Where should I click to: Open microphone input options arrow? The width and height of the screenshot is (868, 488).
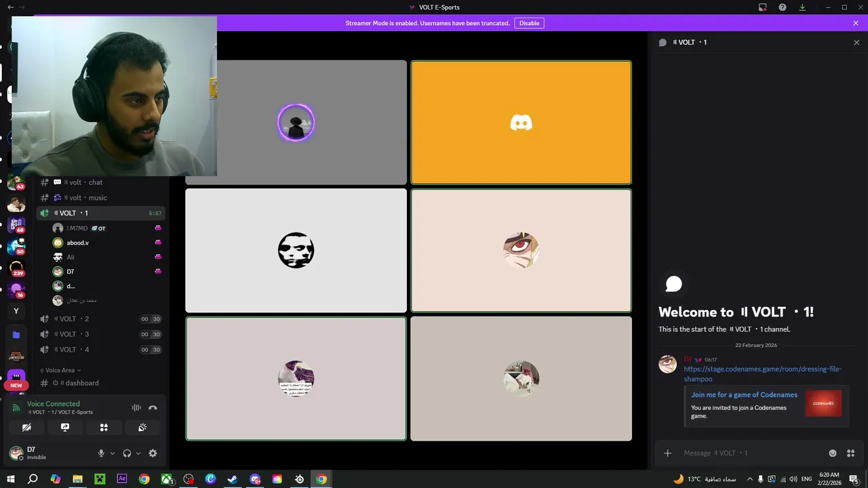tap(113, 453)
